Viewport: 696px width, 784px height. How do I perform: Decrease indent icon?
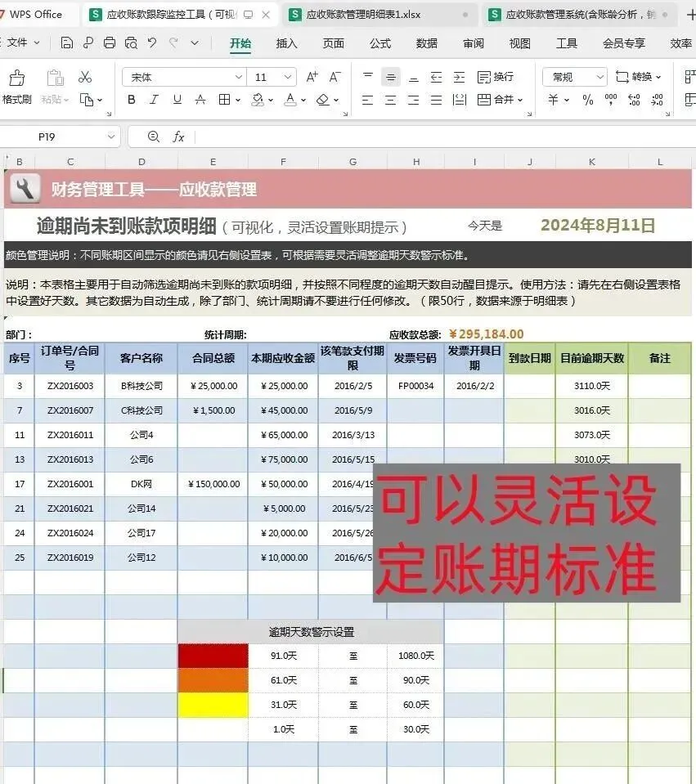[436, 77]
